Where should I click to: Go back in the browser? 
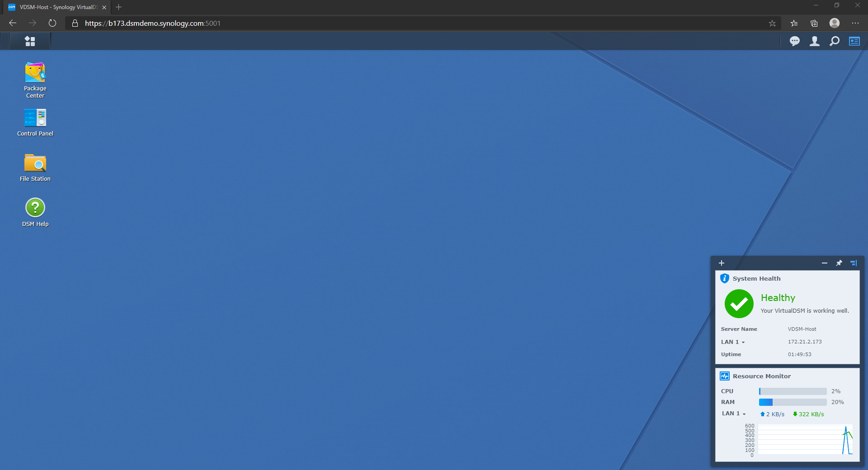pyautogui.click(x=13, y=23)
